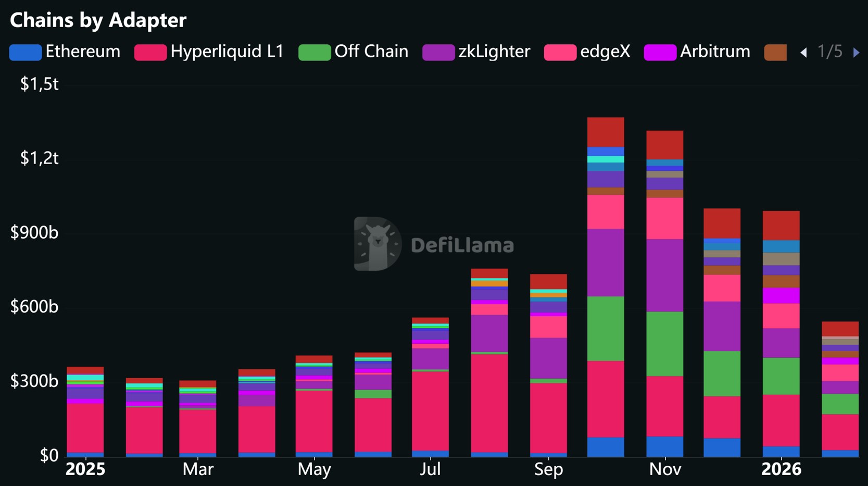Click the legend page indicator 1/5
868x486 pixels.
(829, 52)
